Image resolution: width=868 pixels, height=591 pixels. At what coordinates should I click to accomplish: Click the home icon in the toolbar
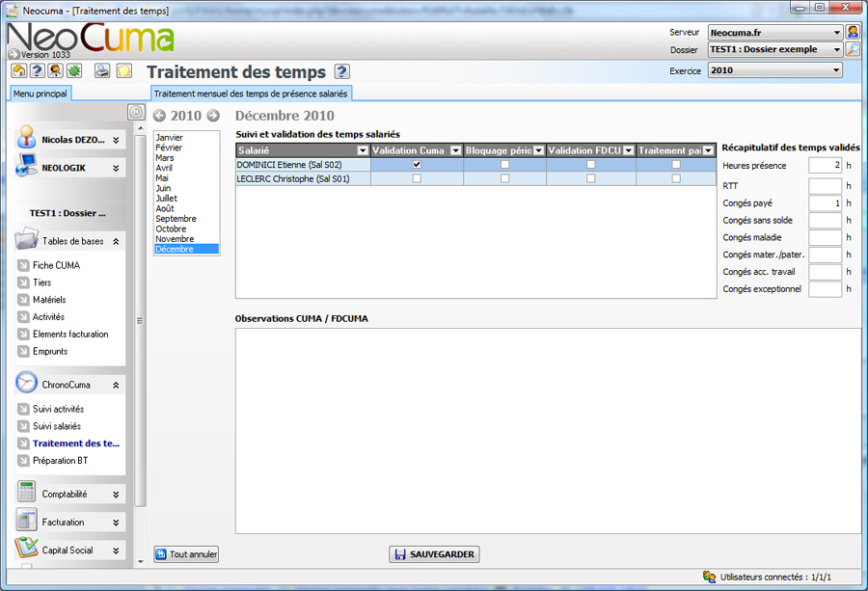point(19,70)
